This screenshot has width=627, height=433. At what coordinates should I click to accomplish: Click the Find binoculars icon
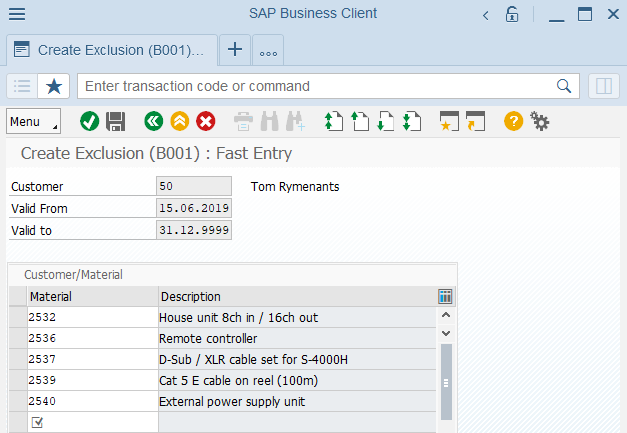tap(270, 121)
